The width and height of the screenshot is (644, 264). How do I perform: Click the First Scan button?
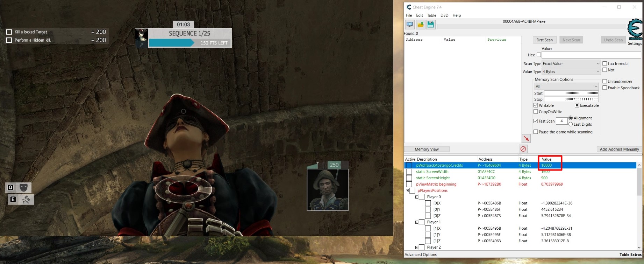(x=544, y=40)
